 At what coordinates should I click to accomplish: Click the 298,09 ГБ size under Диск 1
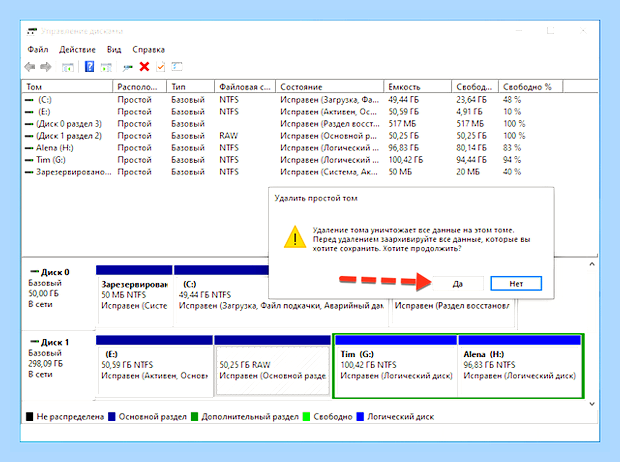(x=45, y=364)
